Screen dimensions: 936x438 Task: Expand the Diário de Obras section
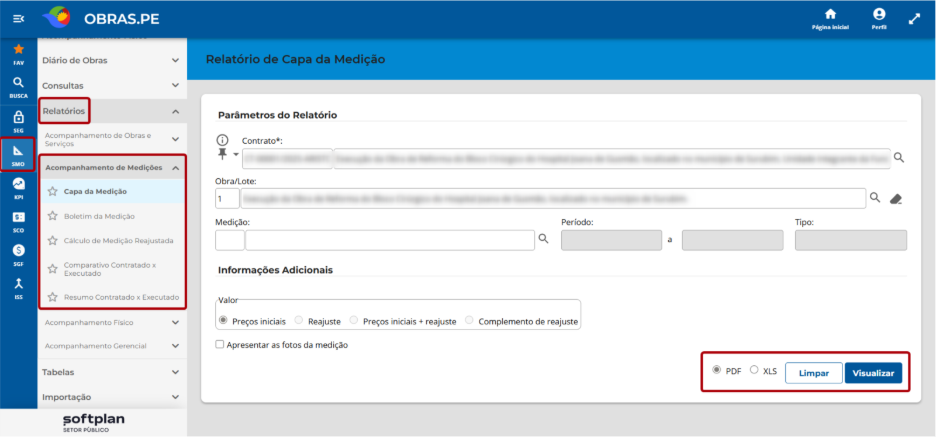(112, 60)
